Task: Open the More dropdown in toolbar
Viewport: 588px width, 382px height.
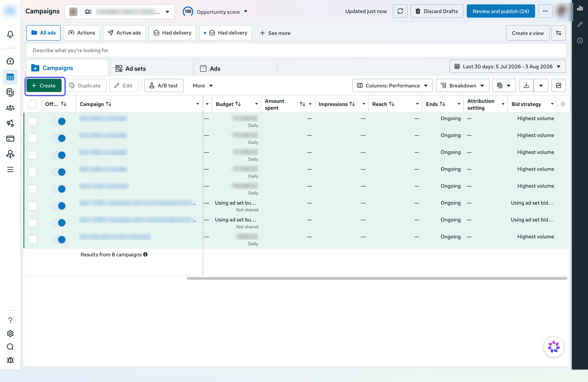Action: (203, 85)
